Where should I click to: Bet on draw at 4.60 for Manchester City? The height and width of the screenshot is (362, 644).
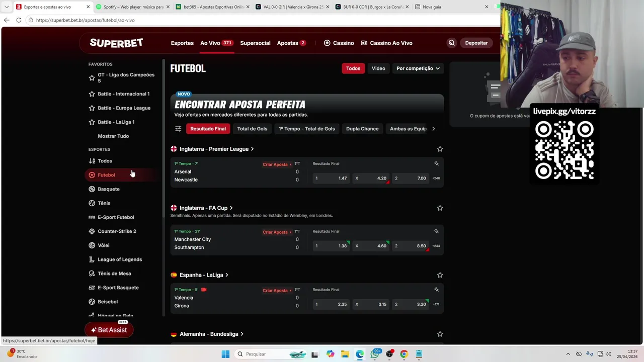point(370,246)
